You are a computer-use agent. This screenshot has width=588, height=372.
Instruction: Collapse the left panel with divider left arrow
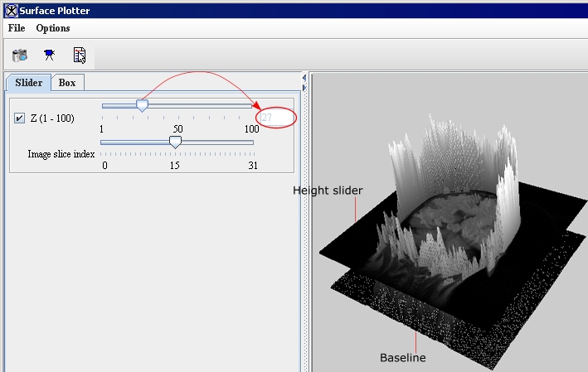pos(304,78)
